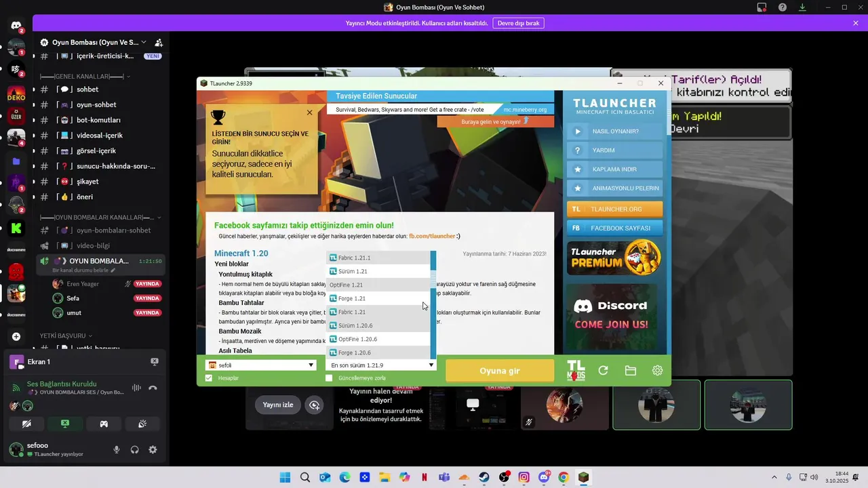This screenshot has height=488, width=868.
Task: Open YARDIM sidebar button
Action: 615,150
